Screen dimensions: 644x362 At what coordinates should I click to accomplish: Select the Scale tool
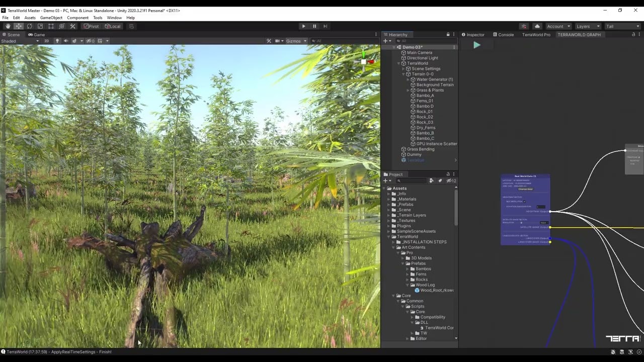pos(40,26)
